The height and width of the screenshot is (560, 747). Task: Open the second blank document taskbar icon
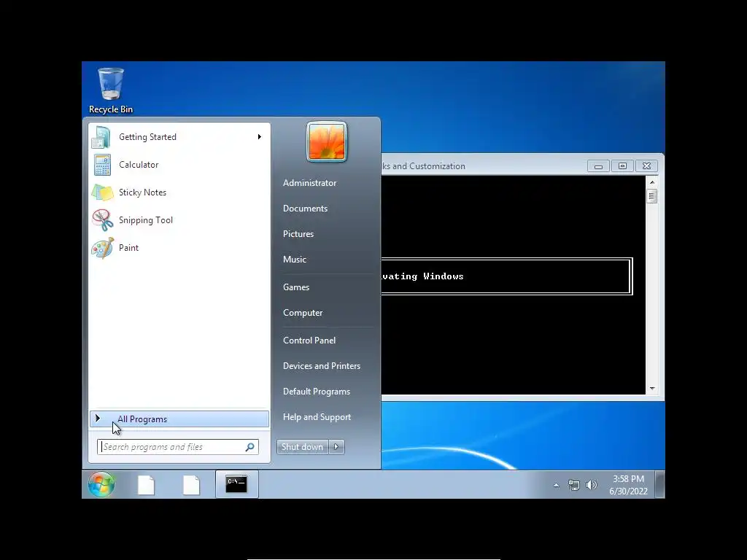click(191, 485)
